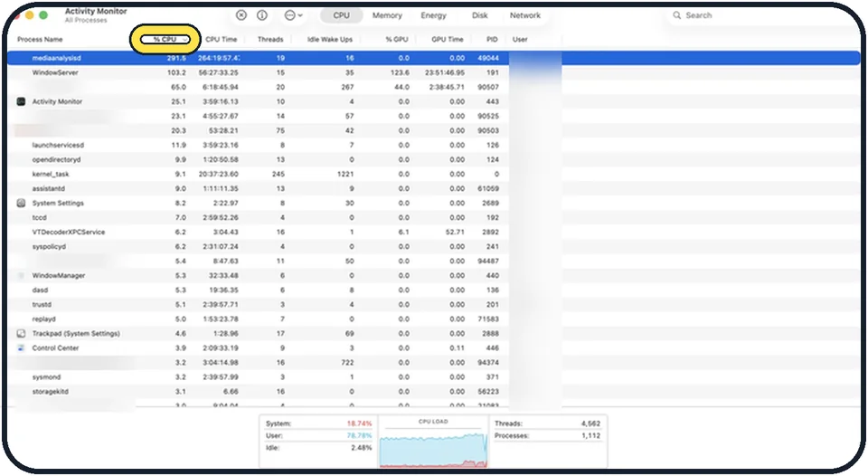Click the Control Center row icon
The image size is (868, 476).
21,348
